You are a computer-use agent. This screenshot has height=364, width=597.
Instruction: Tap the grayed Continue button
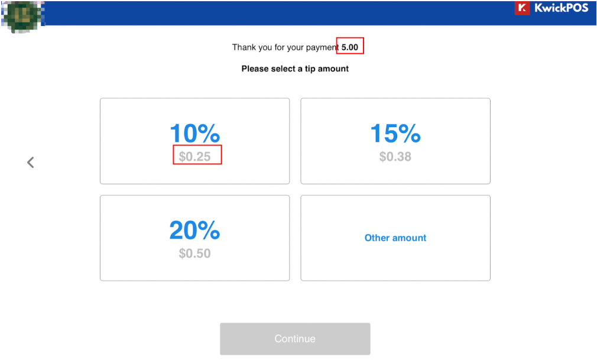tap(295, 339)
